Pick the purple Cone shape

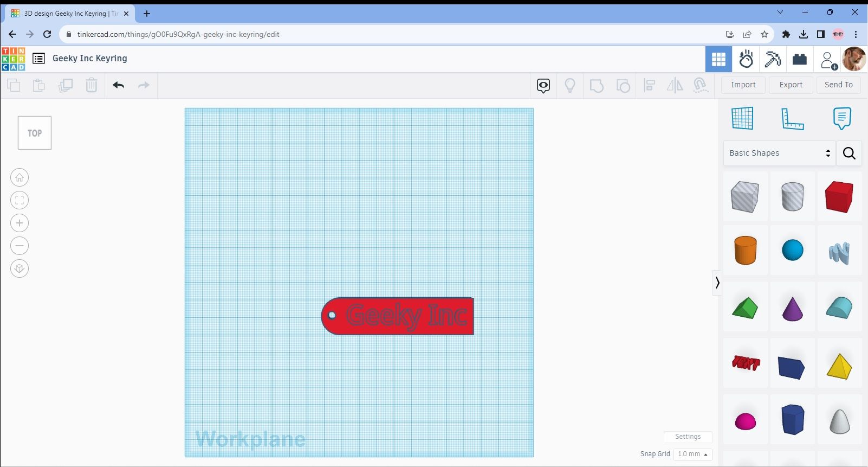(792, 308)
